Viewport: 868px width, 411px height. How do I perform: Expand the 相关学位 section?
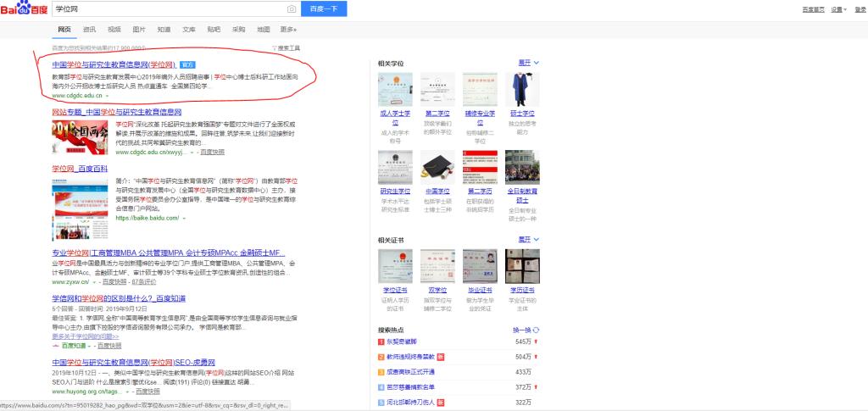coord(528,63)
